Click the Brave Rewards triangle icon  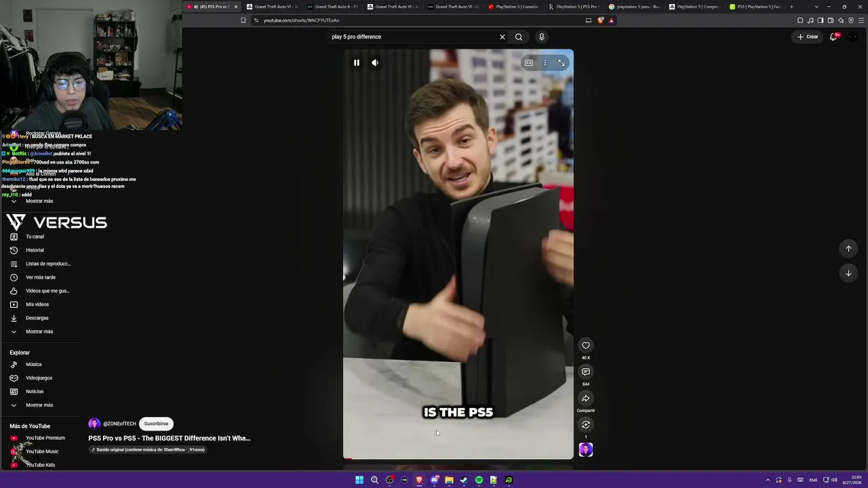[x=611, y=20]
